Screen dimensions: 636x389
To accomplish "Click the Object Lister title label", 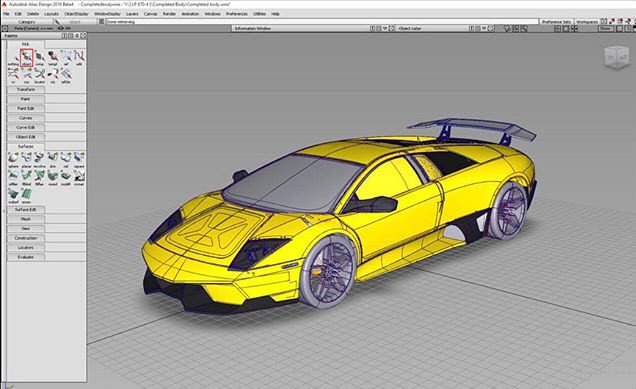I will 410,28.
